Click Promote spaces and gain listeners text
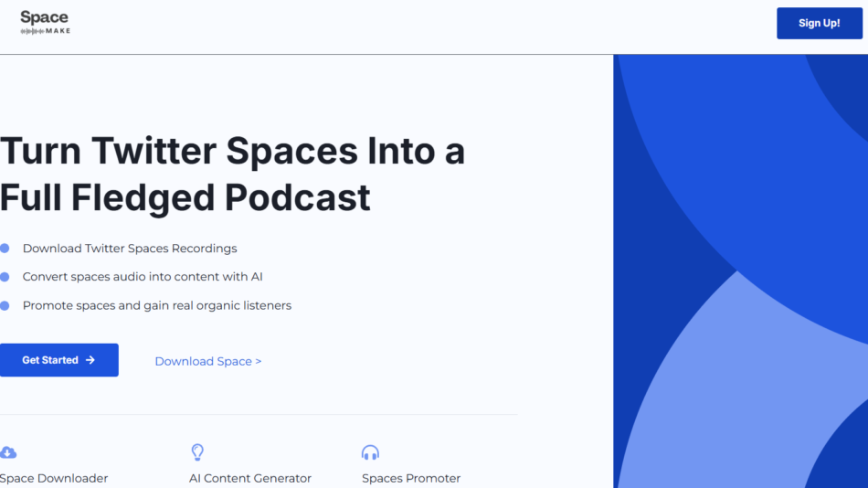The image size is (868, 488). 157,305
